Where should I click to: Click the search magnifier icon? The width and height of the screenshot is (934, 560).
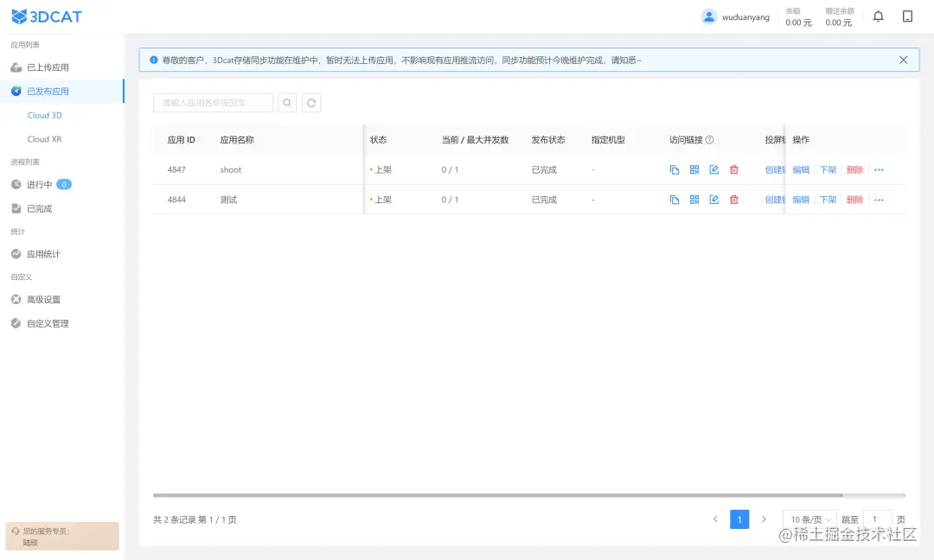pyautogui.click(x=287, y=102)
